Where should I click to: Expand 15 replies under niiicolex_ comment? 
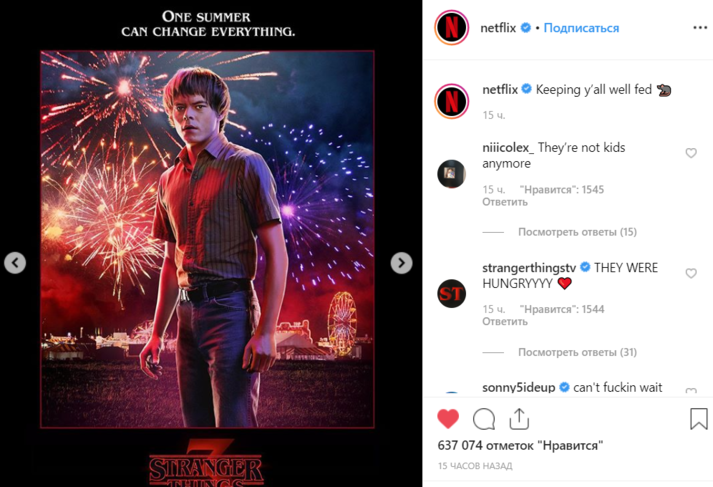[x=577, y=232]
